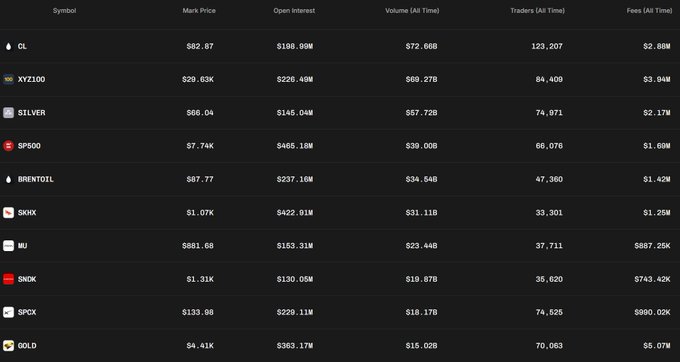Sort by Open Interest column header
Viewport: 680px width, 362px height.
294,10
